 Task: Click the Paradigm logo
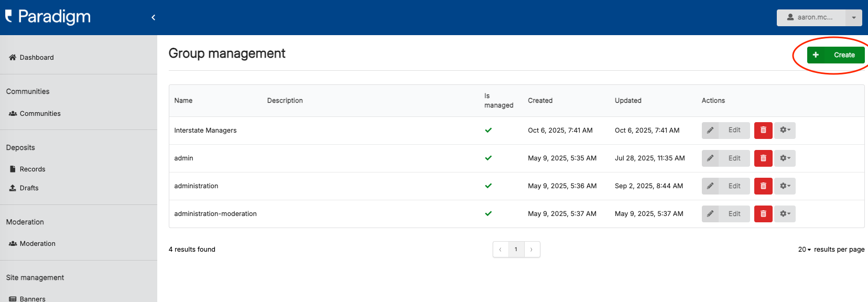point(48,17)
